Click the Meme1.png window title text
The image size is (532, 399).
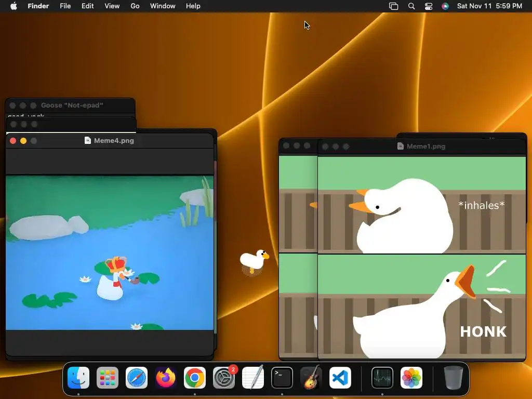click(426, 146)
